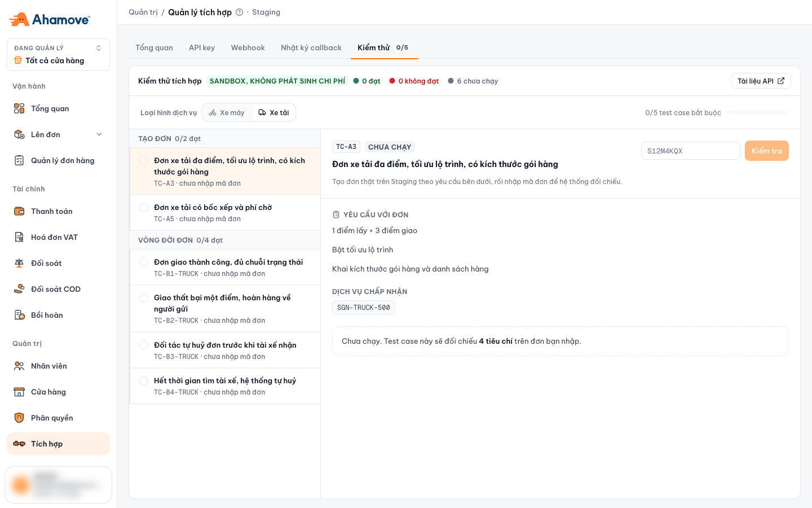Select the TC-B4-TRUCK timeout test case
812x508 pixels.
click(225, 386)
